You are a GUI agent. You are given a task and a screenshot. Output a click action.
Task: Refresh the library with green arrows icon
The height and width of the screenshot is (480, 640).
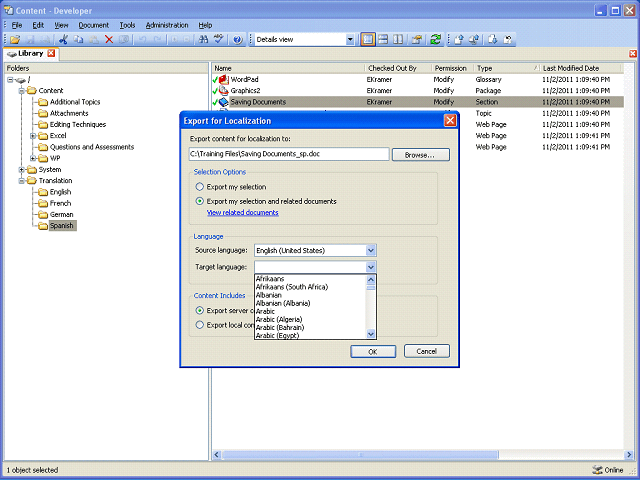435,40
